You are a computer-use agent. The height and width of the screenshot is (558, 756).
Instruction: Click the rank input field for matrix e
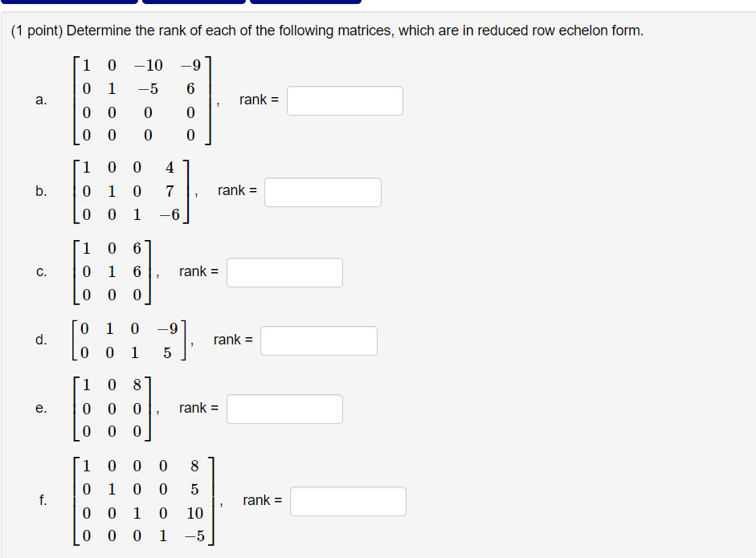(284, 409)
